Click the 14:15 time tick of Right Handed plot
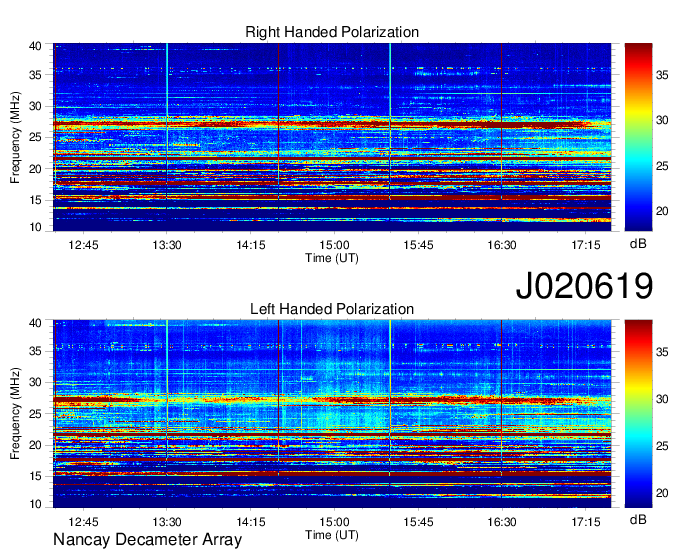The width and height of the screenshot is (680, 552). 251,245
